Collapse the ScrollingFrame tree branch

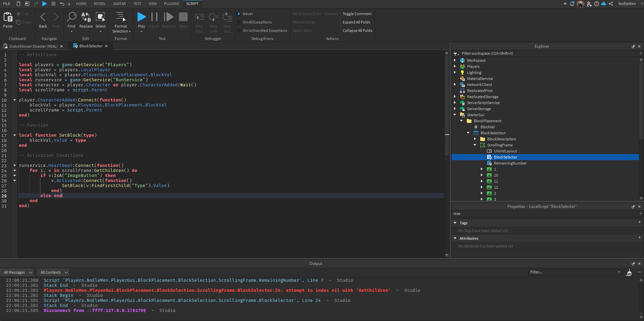coord(475,145)
